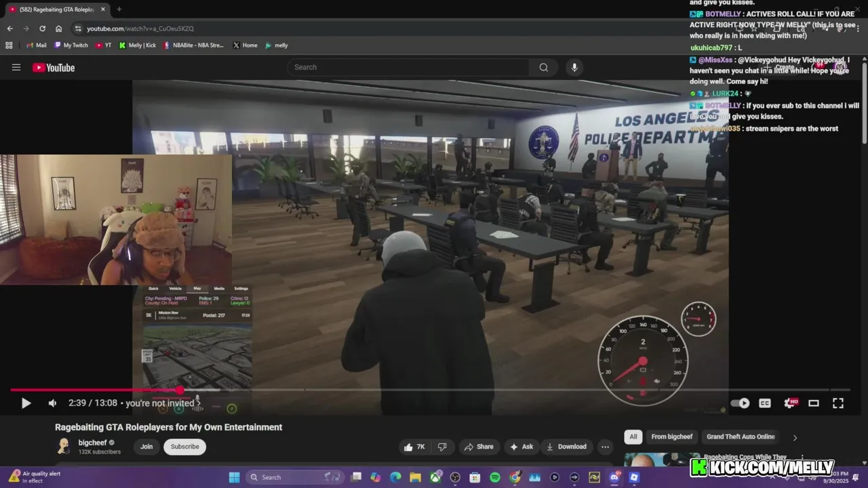Show more filter chips with arrow

795,437
